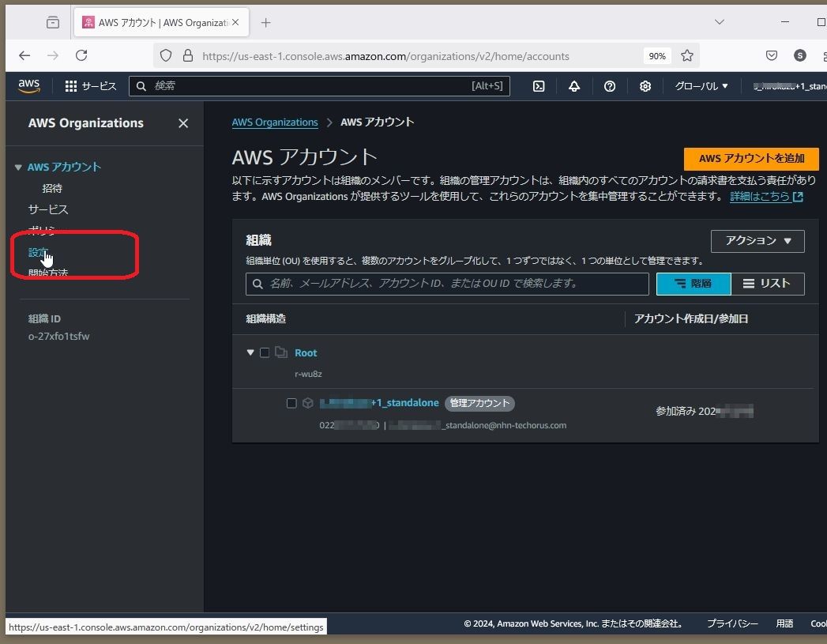The width and height of the screenshot is (827, 644).
Task: Open AWS help via the question mark icon
Action: click(x=609, y=85)
